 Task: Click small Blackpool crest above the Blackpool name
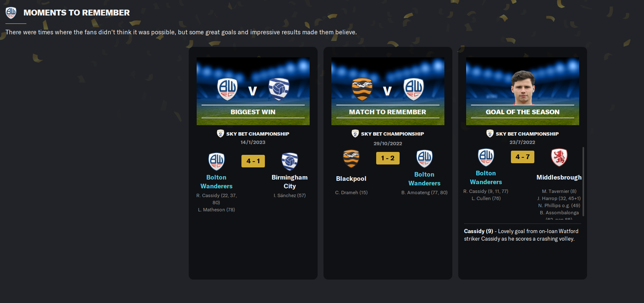(351, 159)
